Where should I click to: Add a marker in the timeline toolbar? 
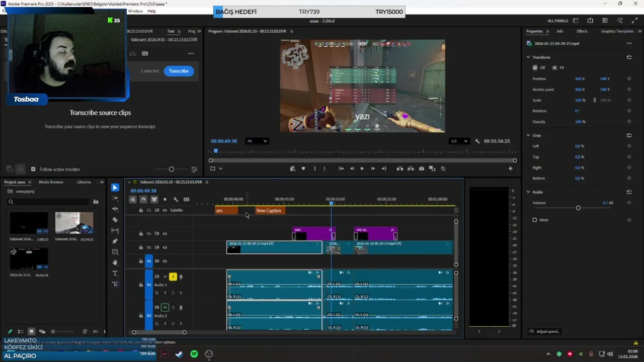(165, 200)
